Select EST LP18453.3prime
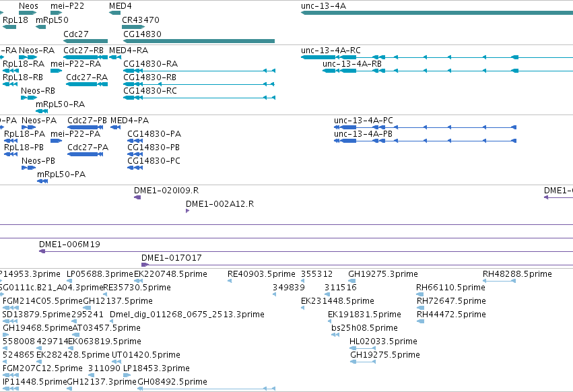This screenshot has height=392, width=573. click(127, 375)
